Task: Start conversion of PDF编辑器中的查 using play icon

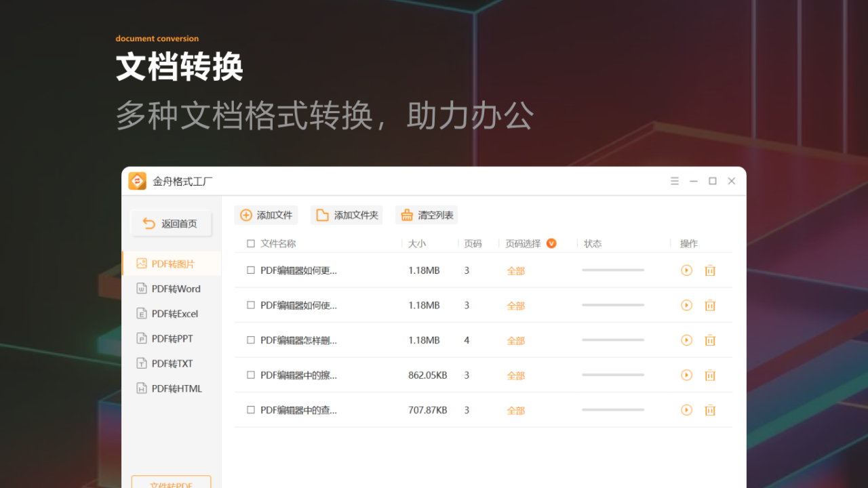Action: pyautogui.click(x=686, y=410)
